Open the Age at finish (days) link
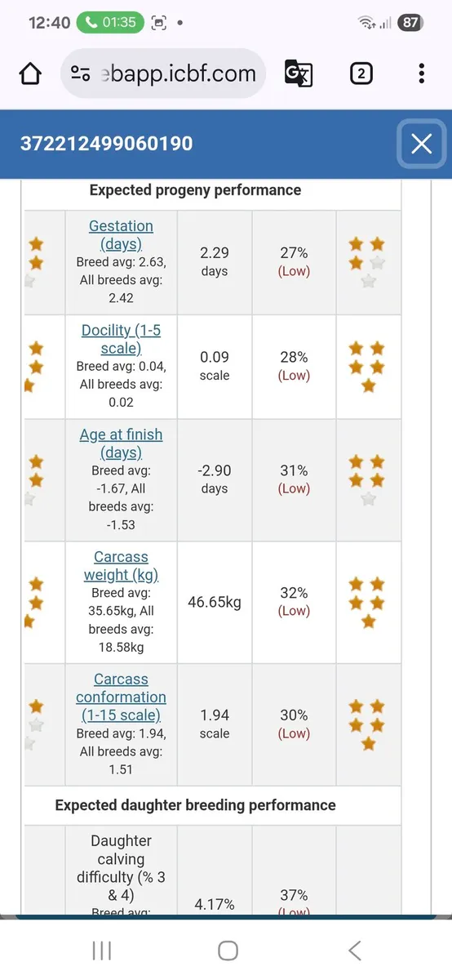 (121, 443)
